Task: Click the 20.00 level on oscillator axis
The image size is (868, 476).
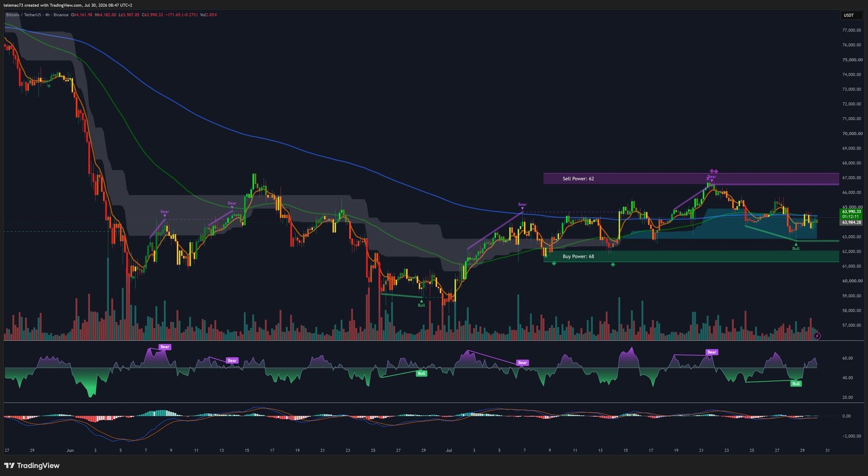Action: (847, 397)
